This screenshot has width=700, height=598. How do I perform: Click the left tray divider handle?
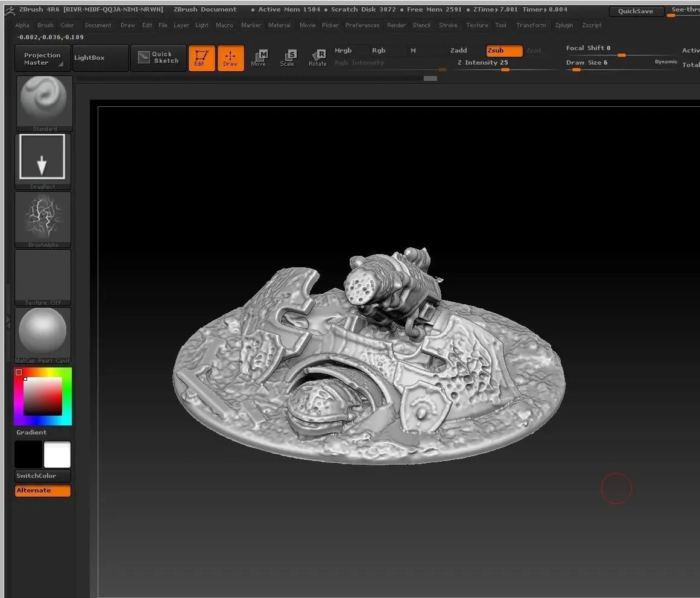pyautogui.click(x=8, y=323)
